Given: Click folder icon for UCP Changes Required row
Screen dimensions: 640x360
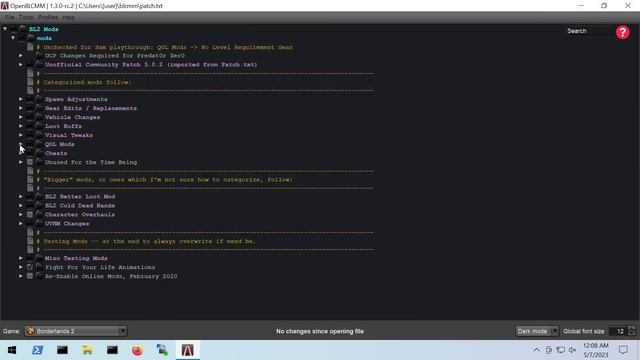Looking at the screenshot, I should click(x=39, y=55).
